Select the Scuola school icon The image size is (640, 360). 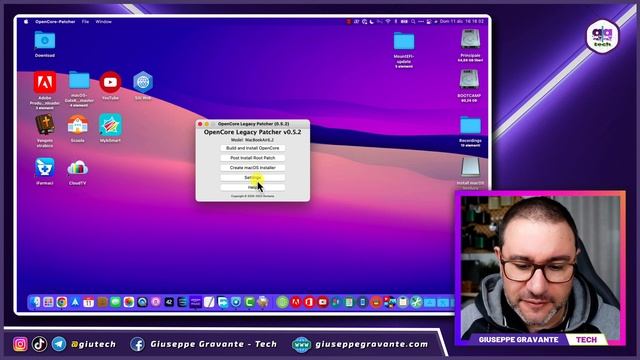(78, 124)
